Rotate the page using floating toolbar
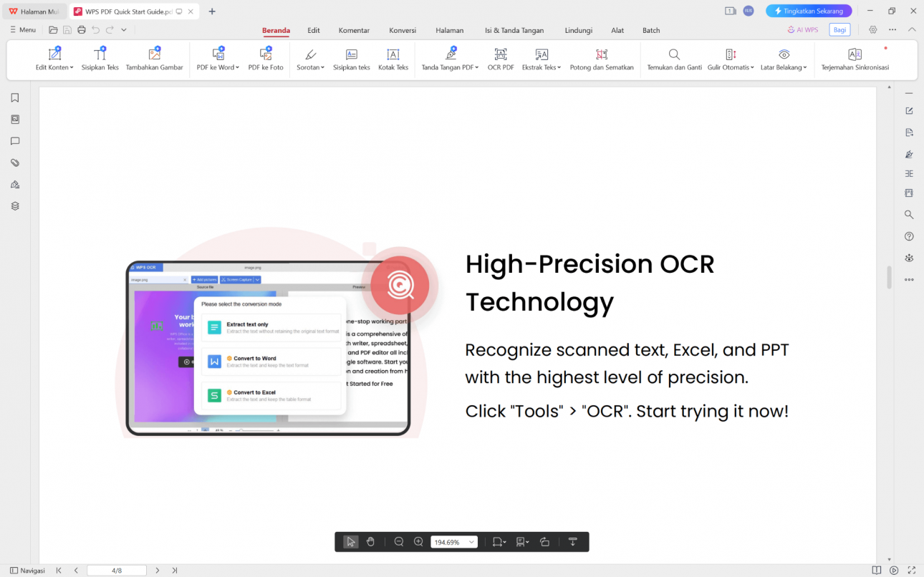 click(544, 542)
